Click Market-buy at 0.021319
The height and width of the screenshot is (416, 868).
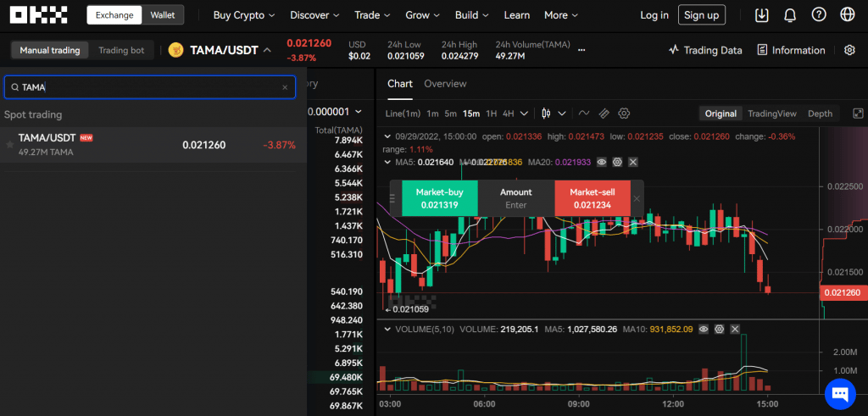tap(440, 198)
